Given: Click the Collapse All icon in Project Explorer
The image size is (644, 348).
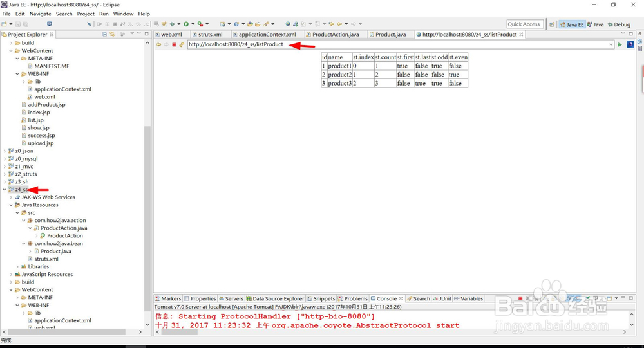Looking at the screenshot, I should click(104, 35).
